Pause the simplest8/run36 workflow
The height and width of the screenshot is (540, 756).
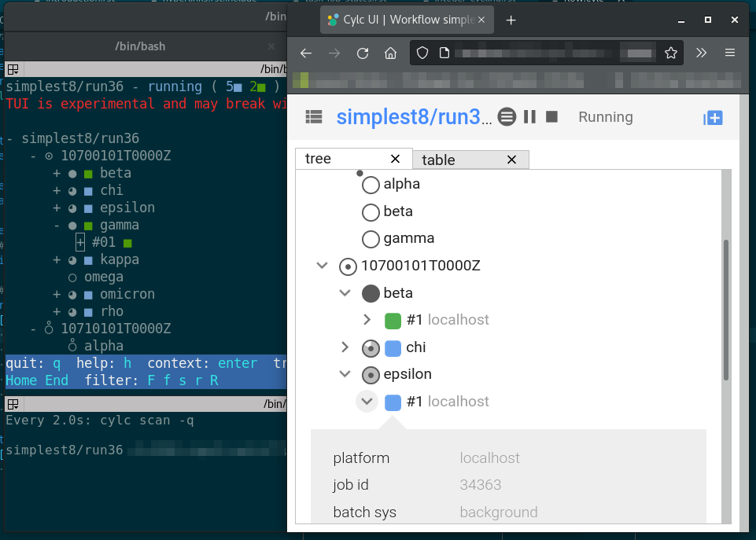(x=529, y=116)
